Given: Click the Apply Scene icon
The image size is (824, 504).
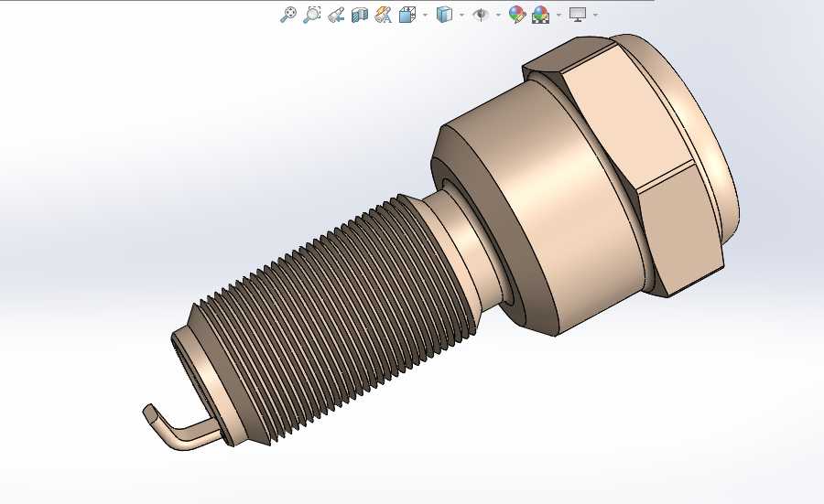Looking at the screenshot, I should pyautogui.click(x=541, y=15).
